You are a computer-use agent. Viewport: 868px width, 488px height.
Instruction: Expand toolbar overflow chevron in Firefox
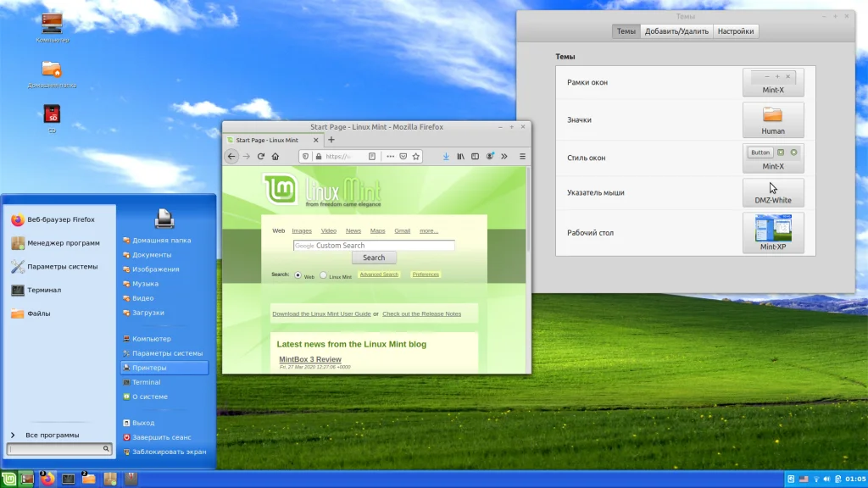pyautogui.click(x=504, y=157)
